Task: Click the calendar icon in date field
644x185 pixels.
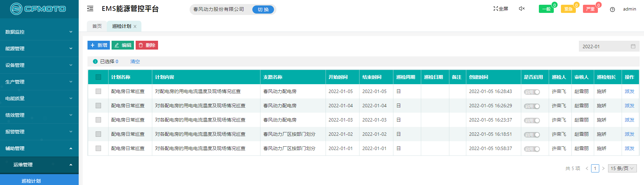Action: [633, 46]
